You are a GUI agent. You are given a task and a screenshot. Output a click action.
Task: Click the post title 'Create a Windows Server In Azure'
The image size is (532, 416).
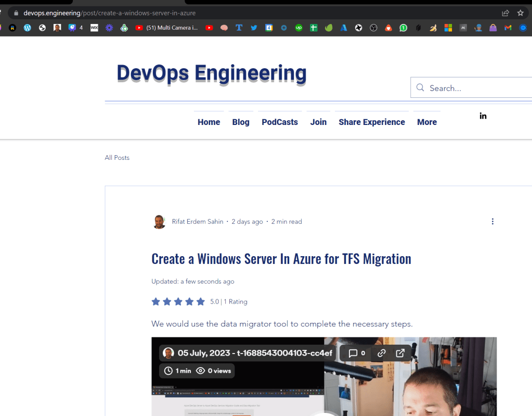tap(281, 259)
